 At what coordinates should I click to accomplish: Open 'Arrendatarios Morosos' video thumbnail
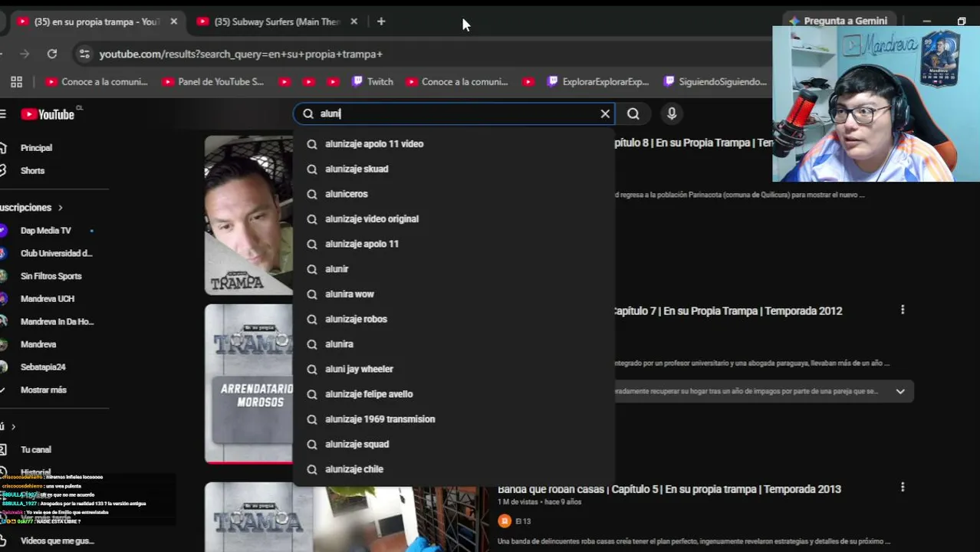click(x=248, y=383)
